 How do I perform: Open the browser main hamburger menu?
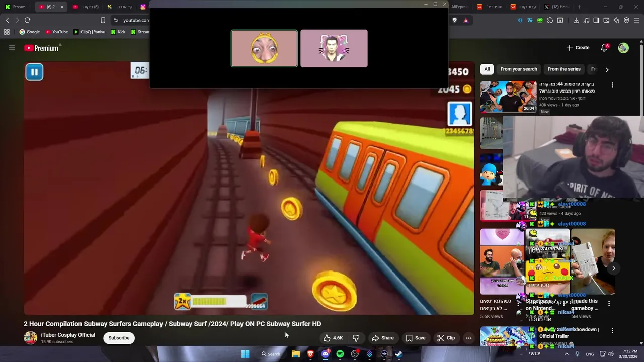[x=636, y=20]
